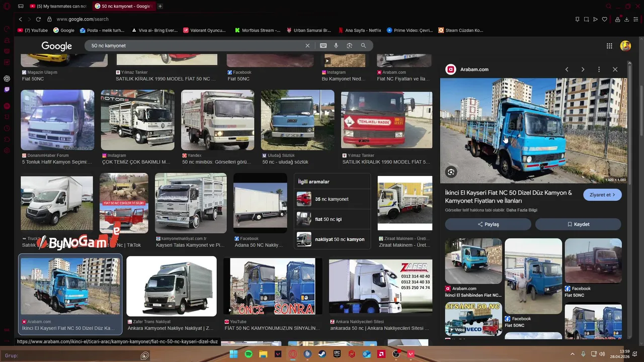Show next image in preview panel
644x362 pixels.
[583, 69]
